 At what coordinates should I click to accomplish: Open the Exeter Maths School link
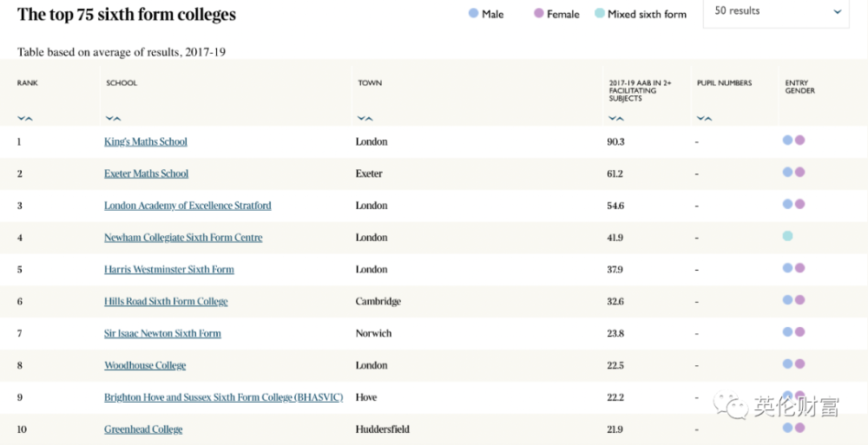[x=146, y=173]
